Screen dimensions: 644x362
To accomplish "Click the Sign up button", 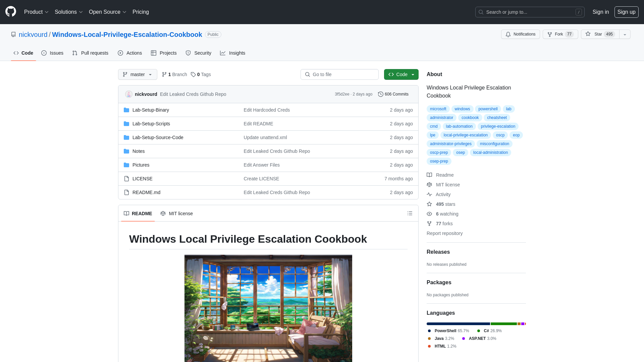I will pyautogui.click(x=627, y=12).
